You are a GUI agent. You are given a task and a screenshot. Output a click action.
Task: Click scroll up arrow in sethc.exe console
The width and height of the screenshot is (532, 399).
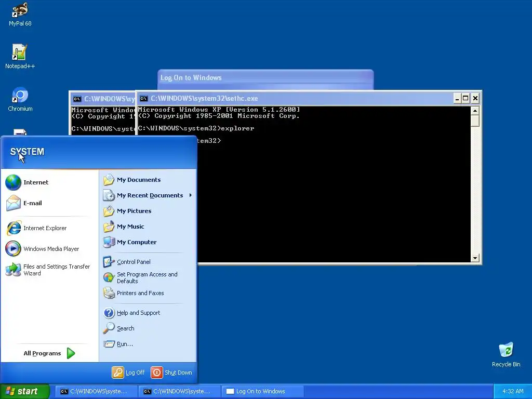[475, 111]
